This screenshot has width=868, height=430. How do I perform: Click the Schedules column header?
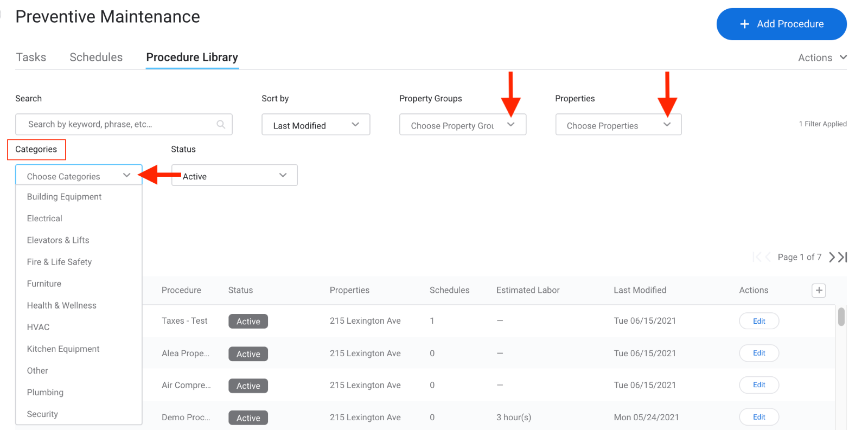click(450, 290)
